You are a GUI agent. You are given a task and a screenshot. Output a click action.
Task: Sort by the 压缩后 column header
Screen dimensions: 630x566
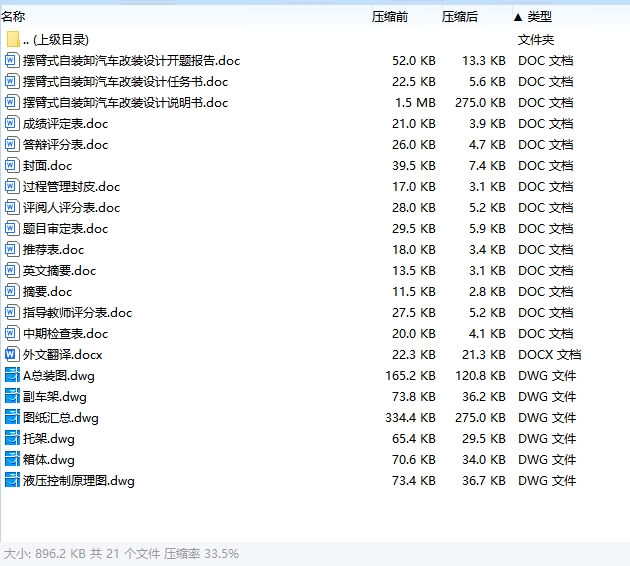460,16
